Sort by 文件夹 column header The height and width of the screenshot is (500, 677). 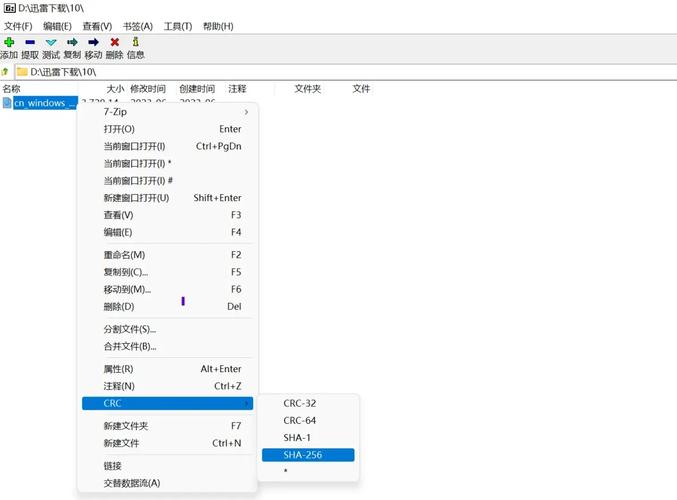(x=308, y=89)
